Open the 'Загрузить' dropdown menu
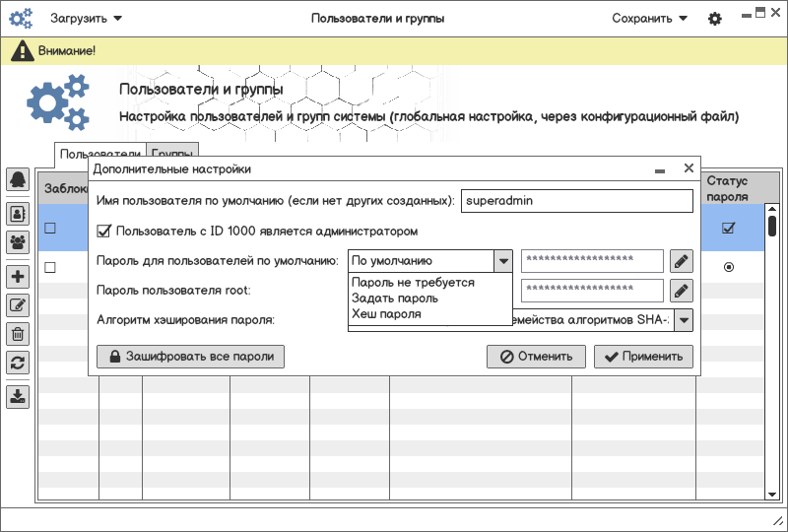The height and width of the screenshot is (532, 788). click(87, 19)
